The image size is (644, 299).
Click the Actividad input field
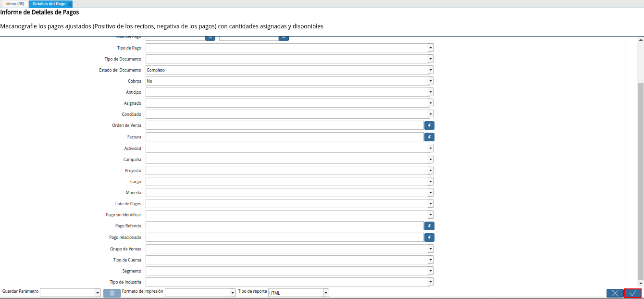pyautogui.click(x=286, y=149)
